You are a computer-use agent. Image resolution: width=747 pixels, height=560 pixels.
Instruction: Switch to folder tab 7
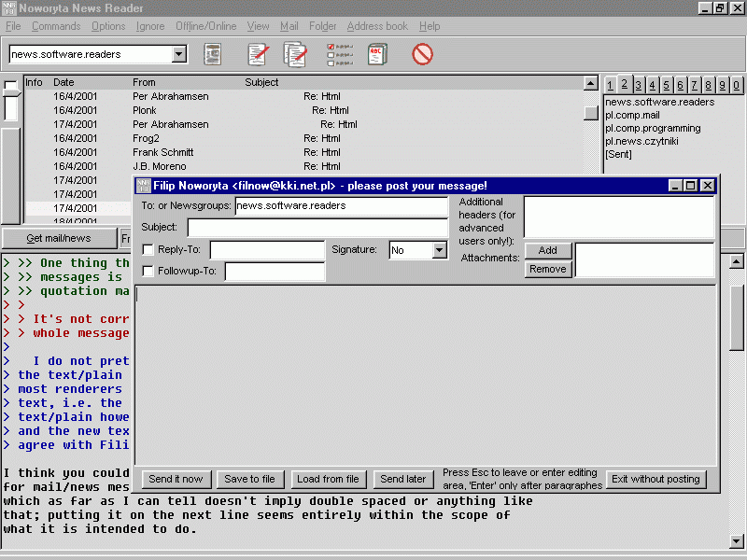(694, 85)
